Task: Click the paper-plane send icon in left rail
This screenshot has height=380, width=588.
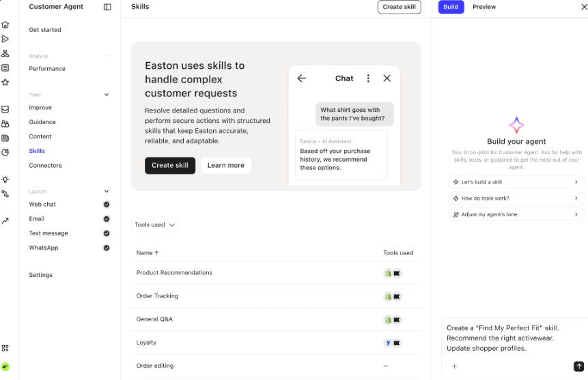Action: pyautogui.click(x=5, y=39)
